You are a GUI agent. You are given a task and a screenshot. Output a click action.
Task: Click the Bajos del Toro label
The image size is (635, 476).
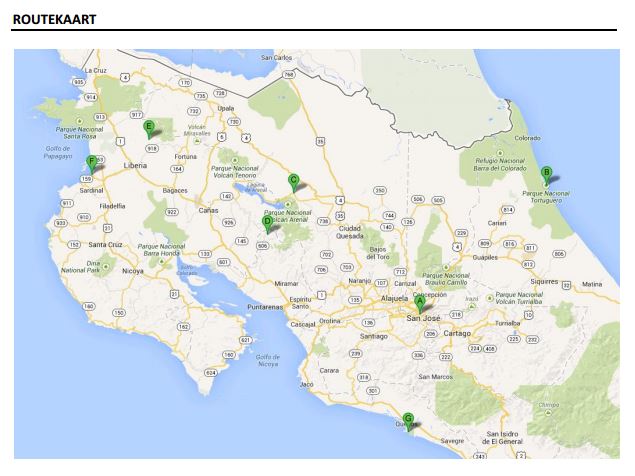(378, 253)
